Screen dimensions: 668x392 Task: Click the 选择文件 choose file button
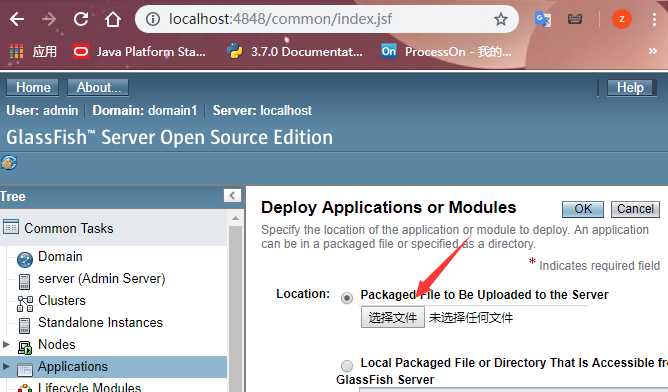pyautogui.click(x=392, y=317)
